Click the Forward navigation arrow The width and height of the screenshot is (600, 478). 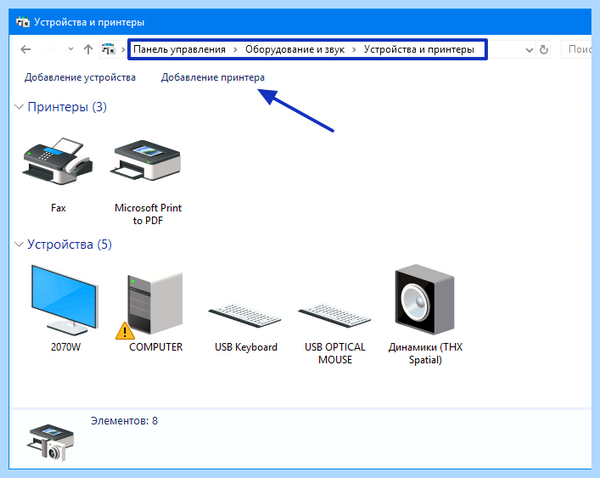tap(50, 49)
